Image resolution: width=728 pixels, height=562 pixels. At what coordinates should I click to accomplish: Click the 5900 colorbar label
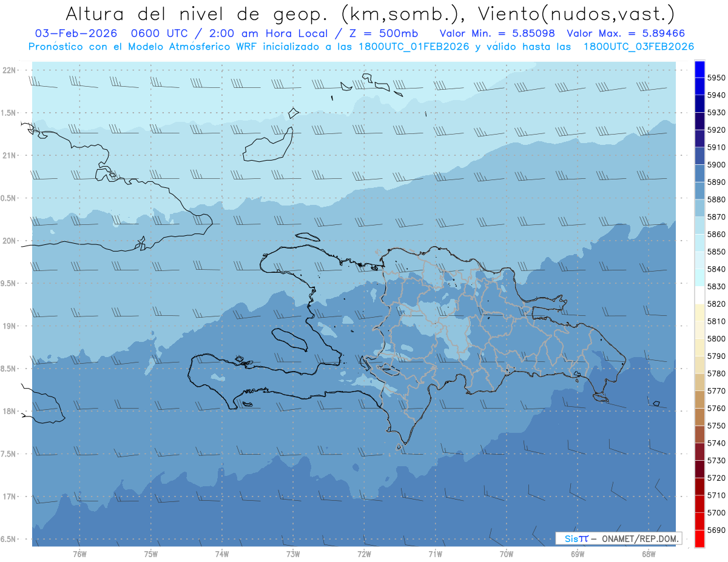point(716,164)
